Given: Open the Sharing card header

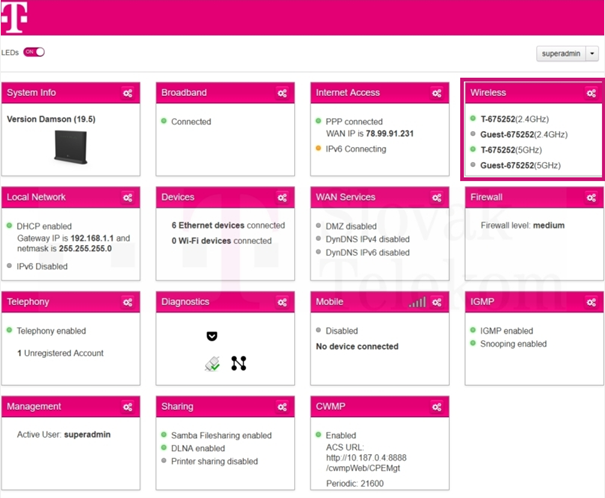Looking at the screenshot, I should click(x=225, y=406).
